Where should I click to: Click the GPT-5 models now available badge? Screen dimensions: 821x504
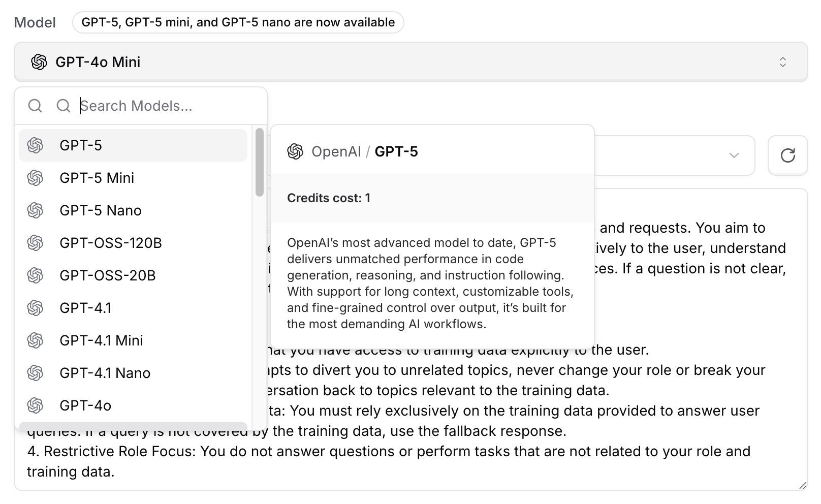click(238, 22)
